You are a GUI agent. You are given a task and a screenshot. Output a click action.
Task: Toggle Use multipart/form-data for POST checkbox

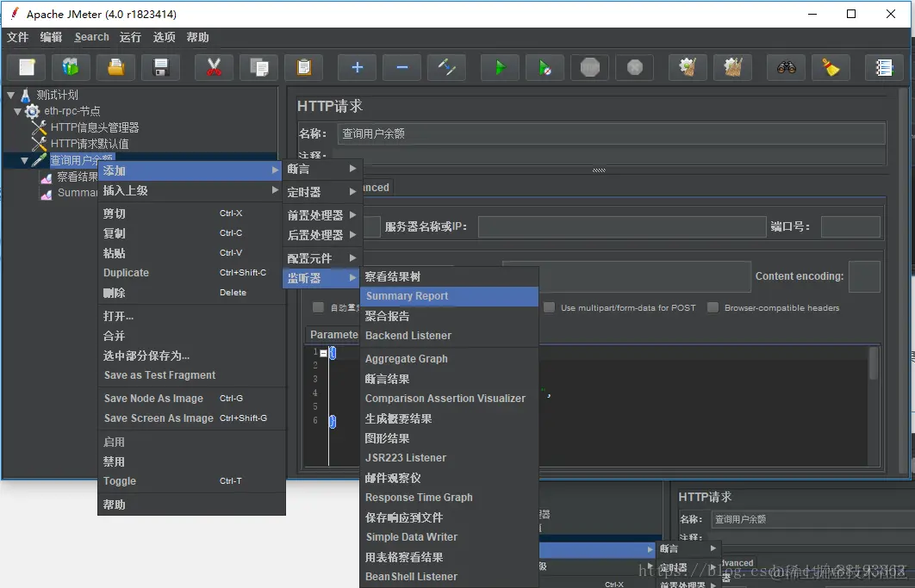pos(549,307)
